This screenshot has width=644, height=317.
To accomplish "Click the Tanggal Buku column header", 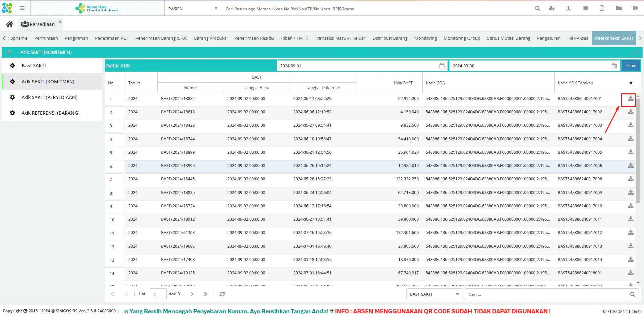I will pyautogui.click(x=256, y=88).
